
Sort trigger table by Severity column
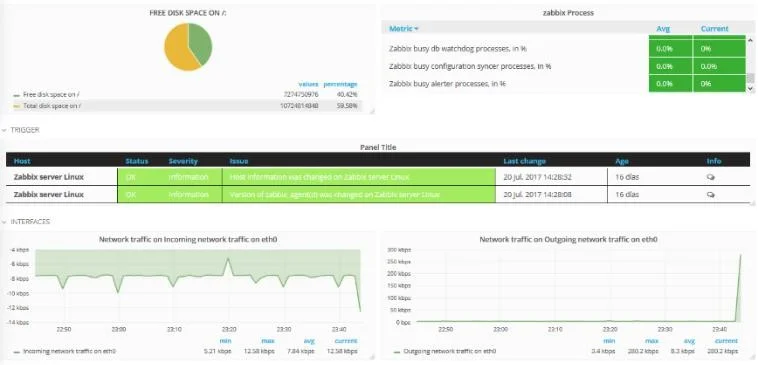click(183, 161)
